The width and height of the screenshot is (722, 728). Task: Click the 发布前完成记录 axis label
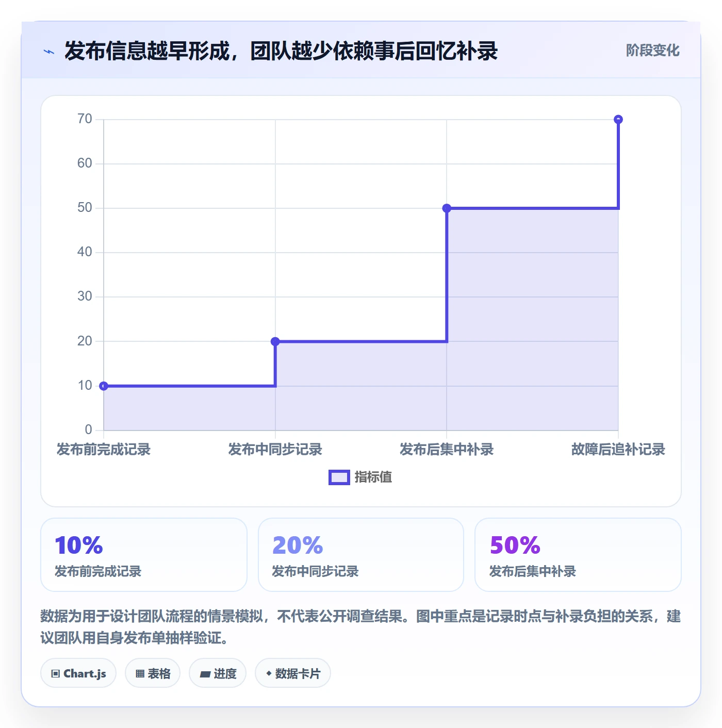tap(104, 450)
